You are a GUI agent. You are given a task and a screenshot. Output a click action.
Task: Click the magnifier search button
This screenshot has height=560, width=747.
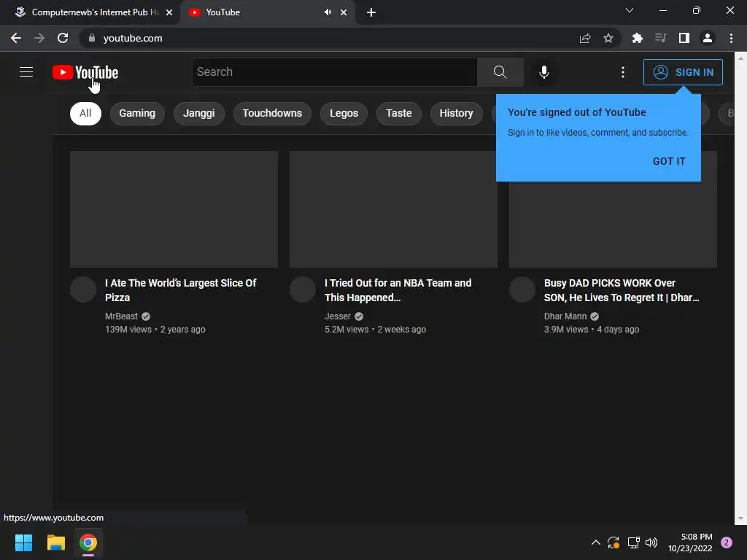coord(500,72)
